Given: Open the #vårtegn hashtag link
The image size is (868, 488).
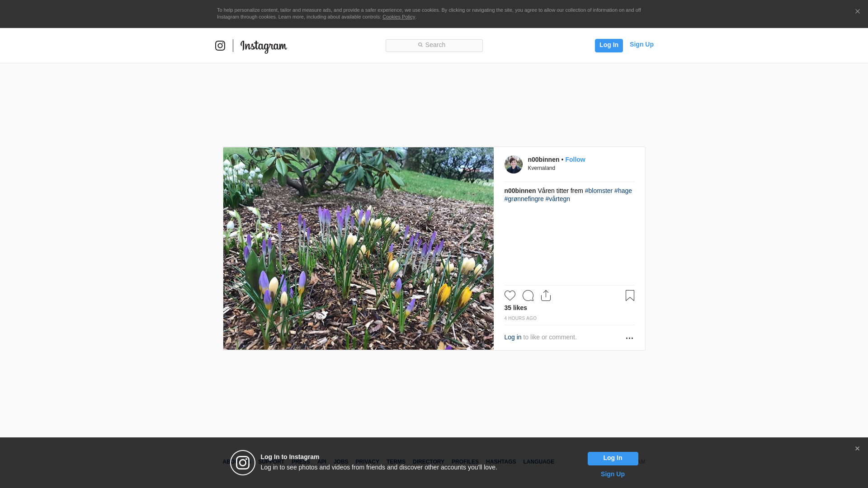Looking at the screenshot, I should (557, 199).
